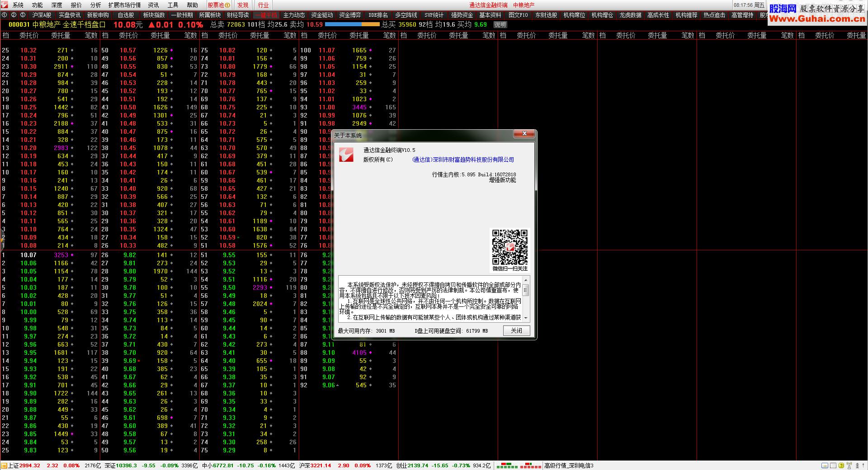This screenshot has height=470, width=868.
Task: Click the circled 1 layout icon
Action: point(5,15)
